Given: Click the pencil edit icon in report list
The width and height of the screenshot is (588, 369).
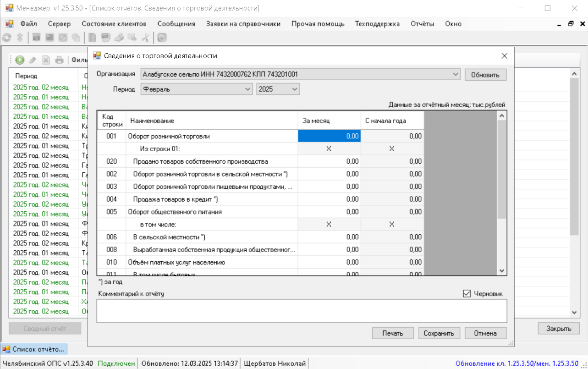Looking at the screenshot, I should pyautogui.click(x=33, y=60).
